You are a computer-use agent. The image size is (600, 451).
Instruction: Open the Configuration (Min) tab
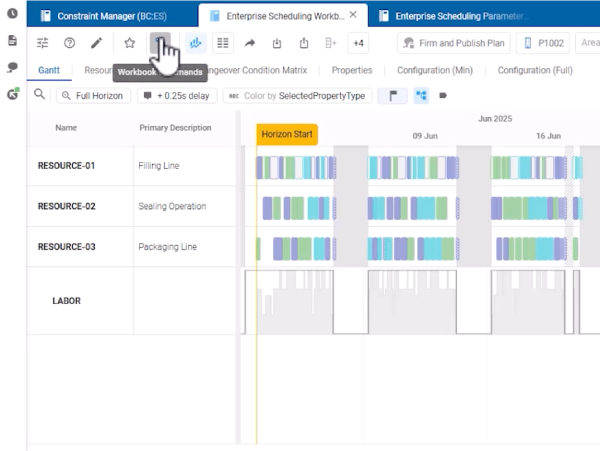[435, 70]
